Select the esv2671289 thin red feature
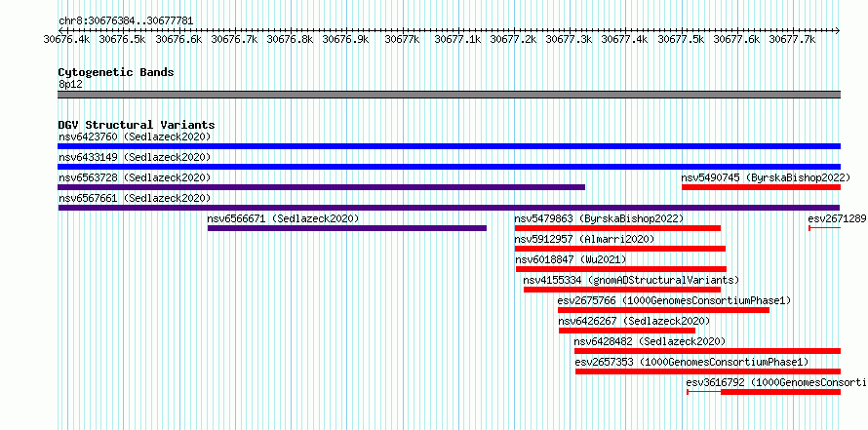 825,228
